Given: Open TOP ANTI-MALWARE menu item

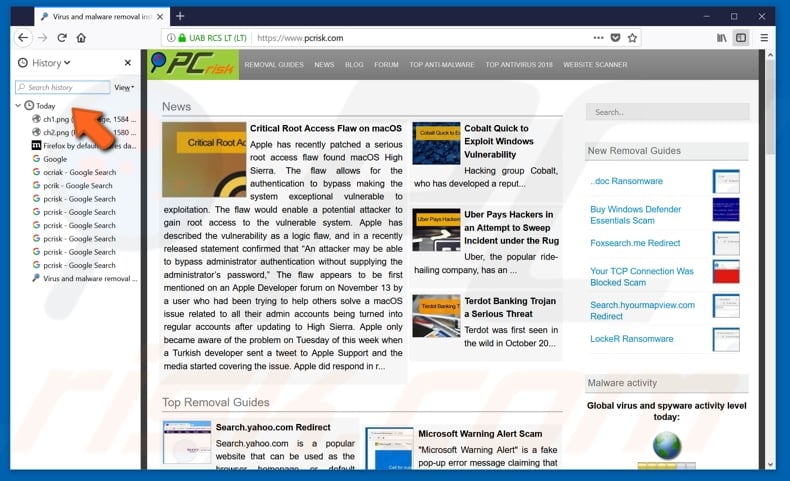Looking at the screenshot, I should tap(442, 64).
